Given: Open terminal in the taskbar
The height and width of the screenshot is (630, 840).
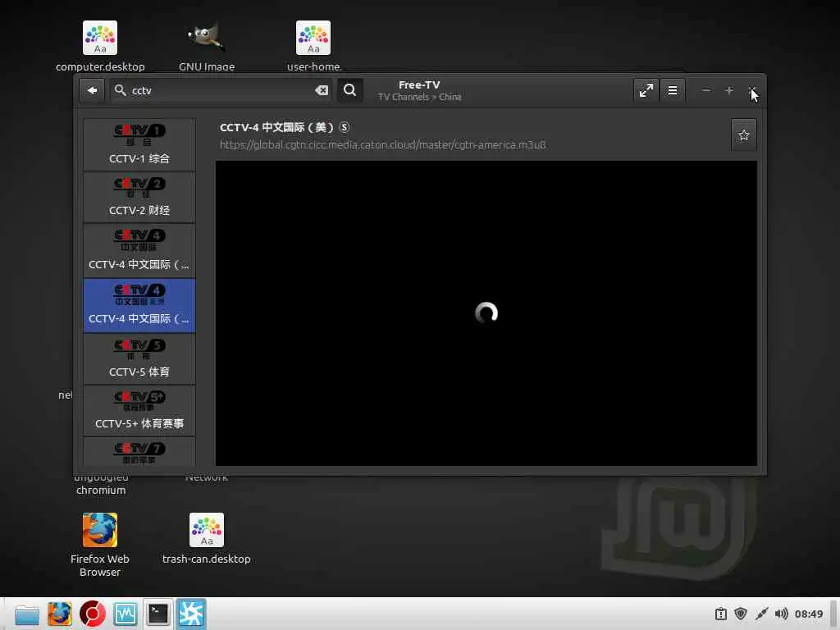Looking at the screenshot, I should 158,614.
